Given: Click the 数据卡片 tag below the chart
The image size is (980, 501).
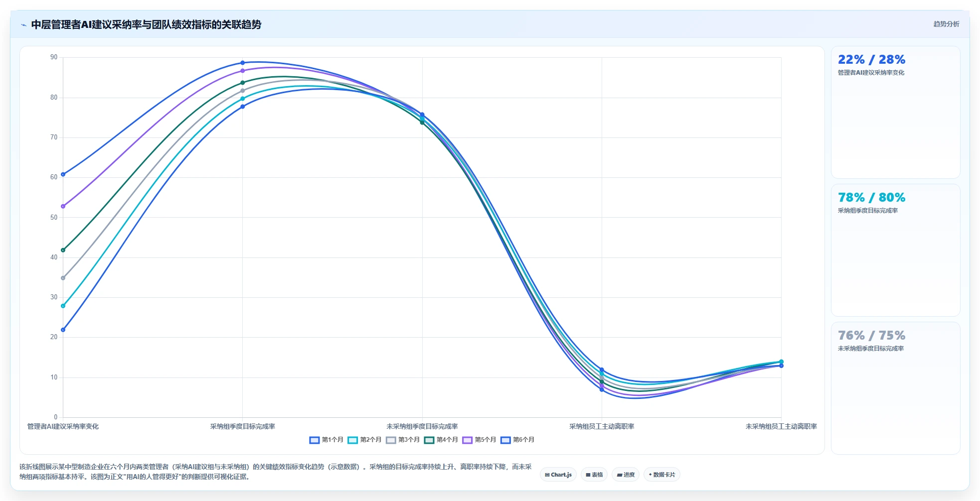Looking at the screenshot, I should click(662, 475).
